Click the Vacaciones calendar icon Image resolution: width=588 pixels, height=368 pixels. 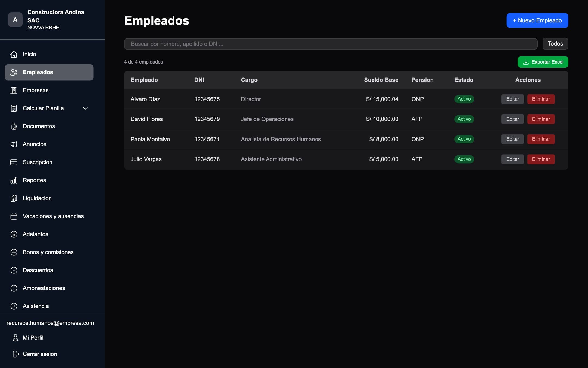[x=14, y=216]
